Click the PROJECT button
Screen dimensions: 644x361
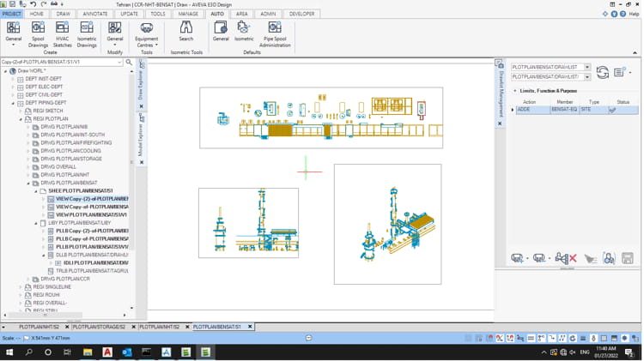pyautogui.click(x=11, y=14)
